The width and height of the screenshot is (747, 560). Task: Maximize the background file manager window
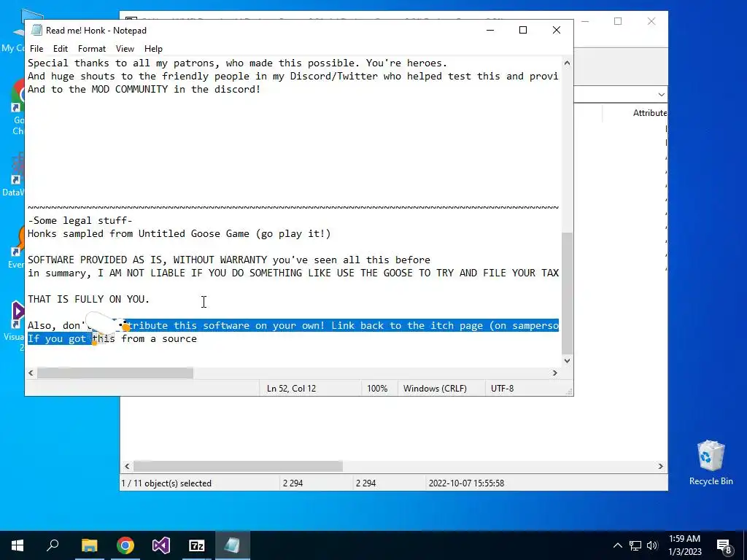(618, 21)
